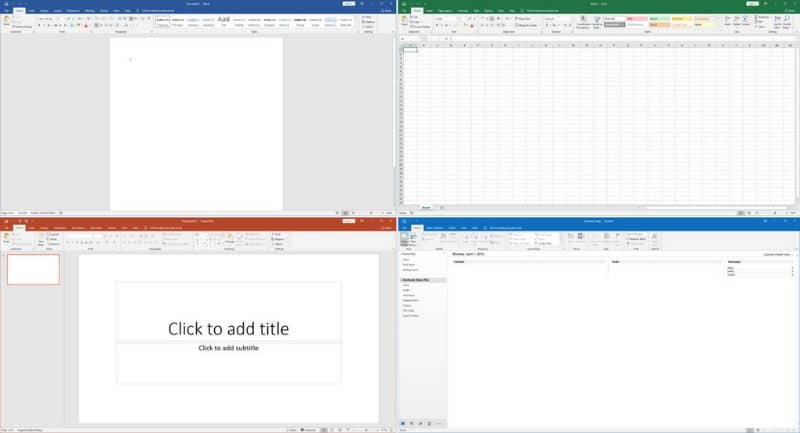This screenshot has height=433, width=800.
Task: Open the Design tab in PowerPoint
Action: pos(44,228)
